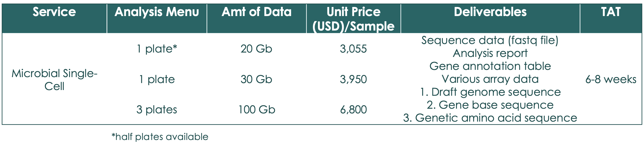Select the Analysis Menu column header
Screen dimensions: 644x148
[x=157, y=12]
